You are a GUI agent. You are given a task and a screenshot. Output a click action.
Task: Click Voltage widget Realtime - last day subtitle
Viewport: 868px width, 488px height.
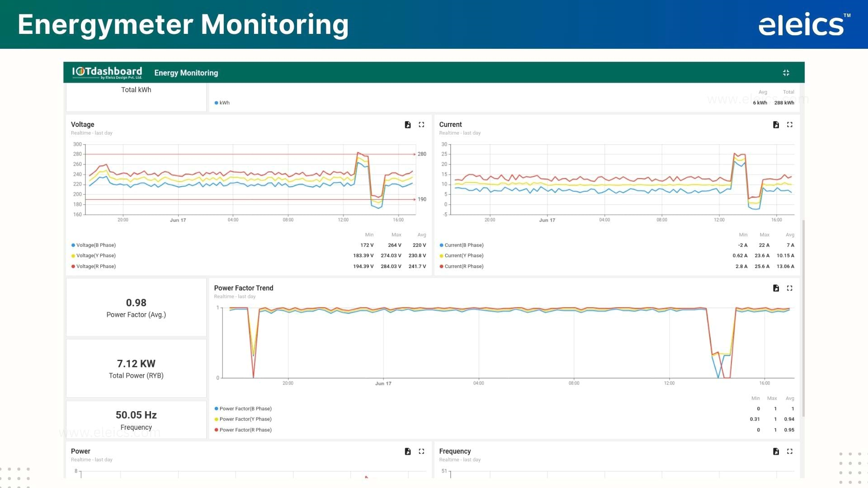(92, 133)
